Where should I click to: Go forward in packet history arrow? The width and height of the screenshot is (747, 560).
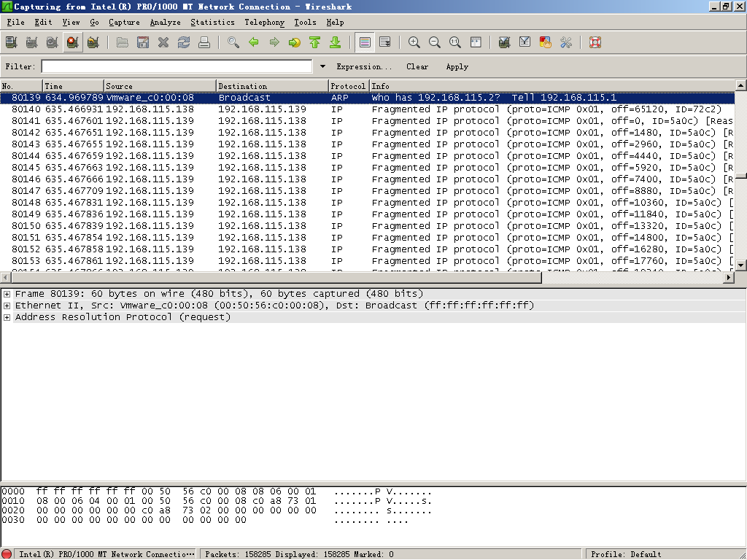tap(274, 42)
